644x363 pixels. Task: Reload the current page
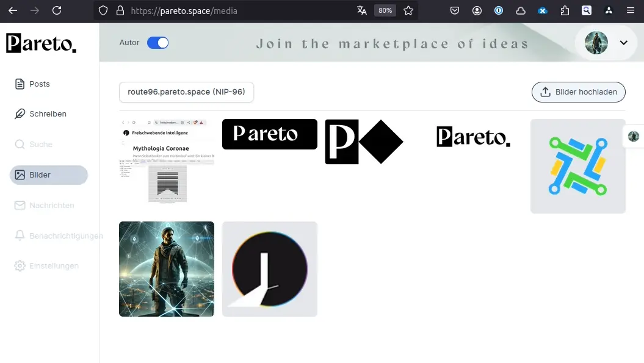57,11
